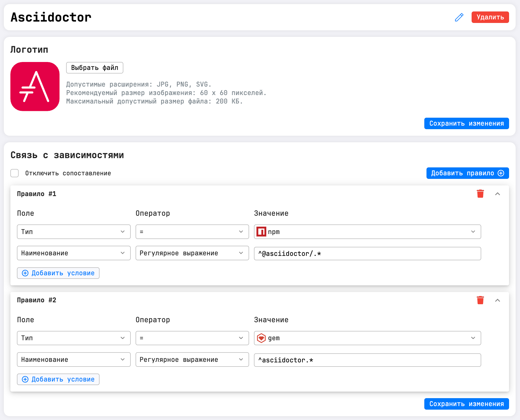Click the Правило #1 header text
The width and height of the screenshot is (520, 420).
37,194
